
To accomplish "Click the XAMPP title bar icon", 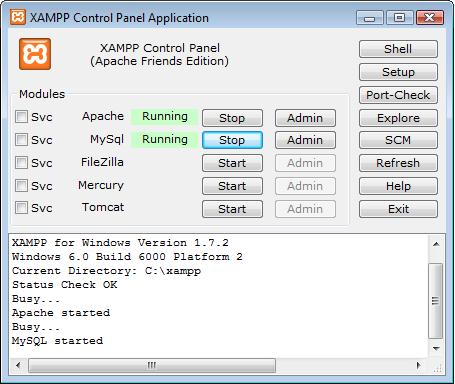I will [18, 17].
